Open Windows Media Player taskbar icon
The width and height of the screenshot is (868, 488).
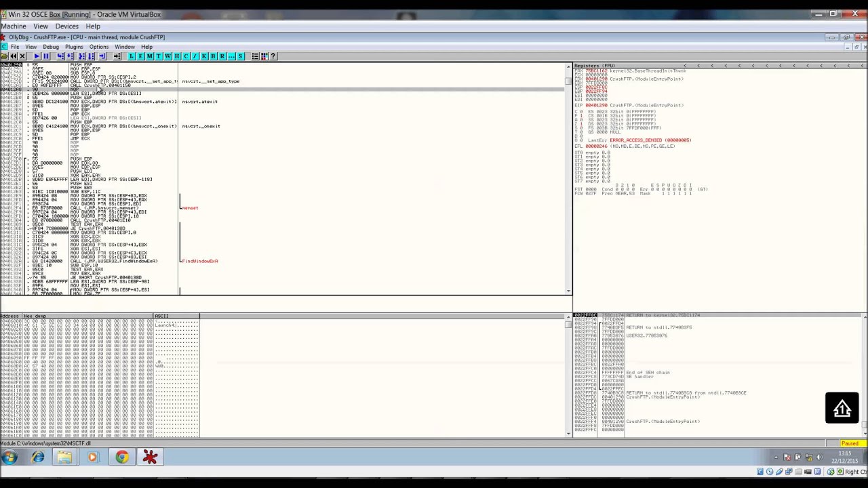(x=92, y=457)
